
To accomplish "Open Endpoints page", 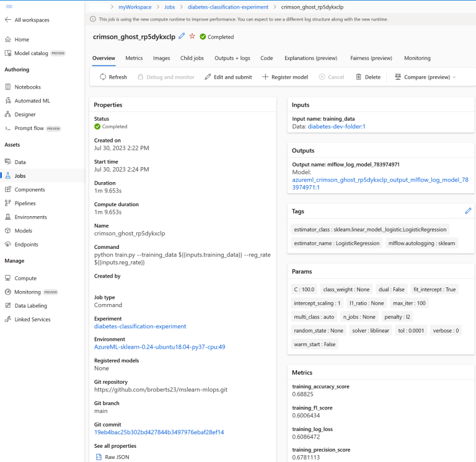I will pos(22,245).
